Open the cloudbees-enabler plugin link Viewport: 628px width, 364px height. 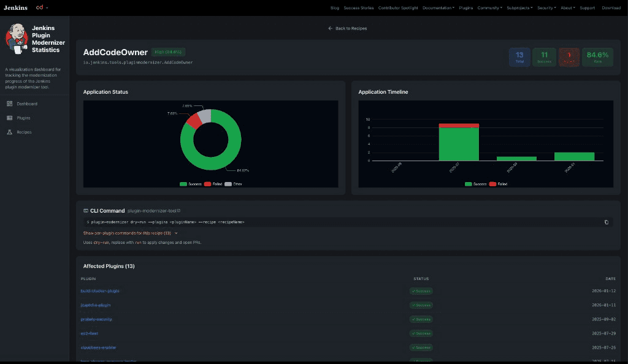[x=98, y=347]
